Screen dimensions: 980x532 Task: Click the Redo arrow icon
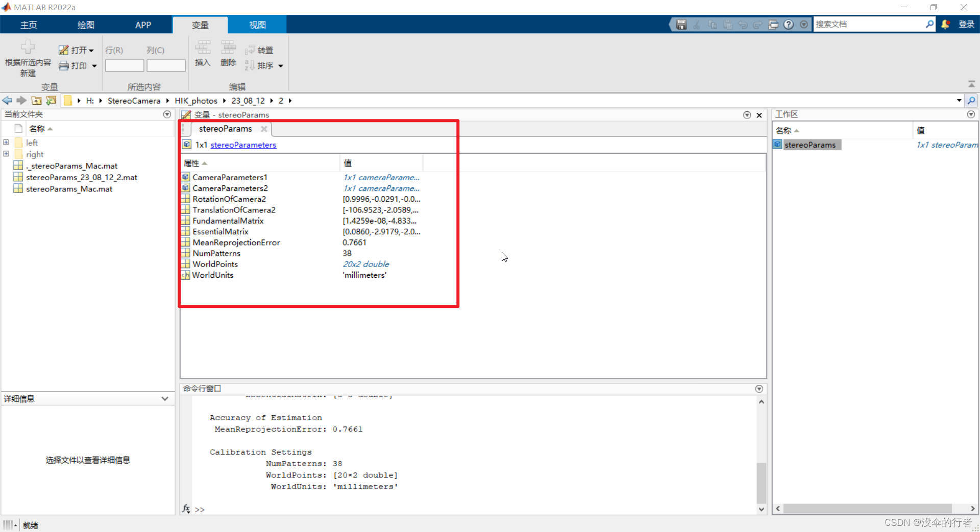pos(757,24)
